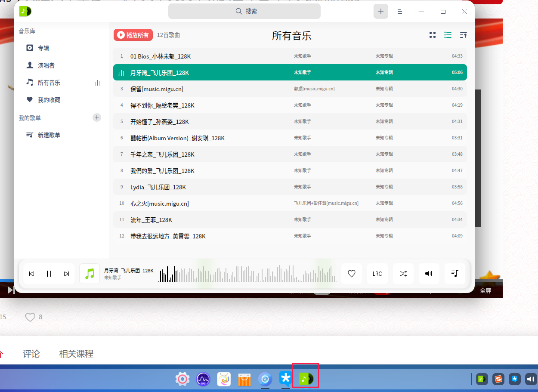The width and height of the screenshot is (538, 392).
Task: Pause the currently playing song
Action: click(x=49, y=274)
